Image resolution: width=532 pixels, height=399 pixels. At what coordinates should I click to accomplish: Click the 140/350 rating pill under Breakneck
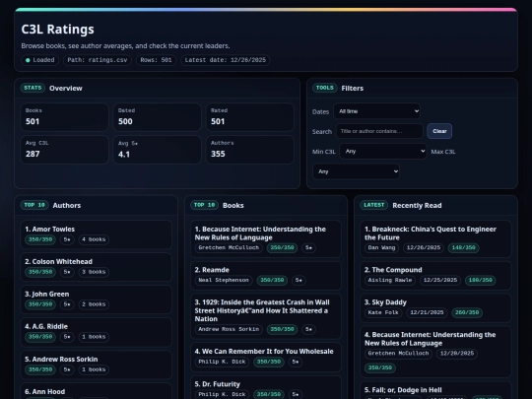click(463, 247)
